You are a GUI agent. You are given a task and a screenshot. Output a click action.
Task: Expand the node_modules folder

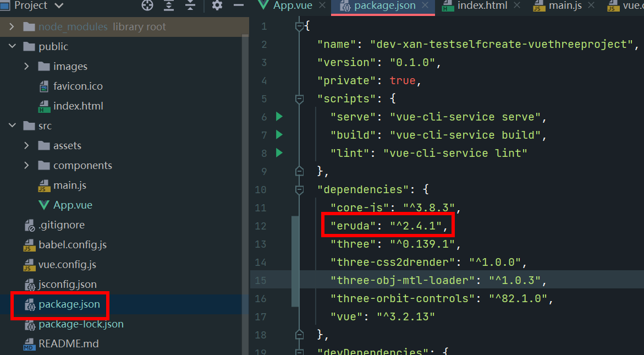click(x=12, y=27)
